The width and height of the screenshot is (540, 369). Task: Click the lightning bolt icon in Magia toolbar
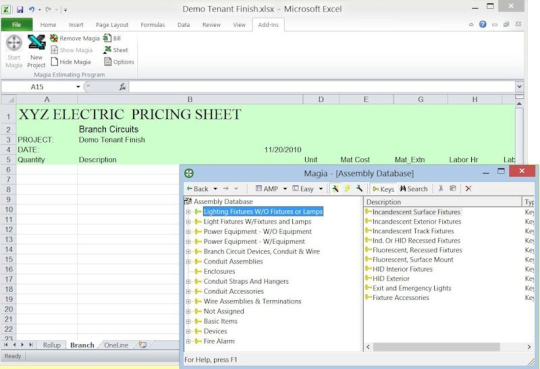(347, 188)
